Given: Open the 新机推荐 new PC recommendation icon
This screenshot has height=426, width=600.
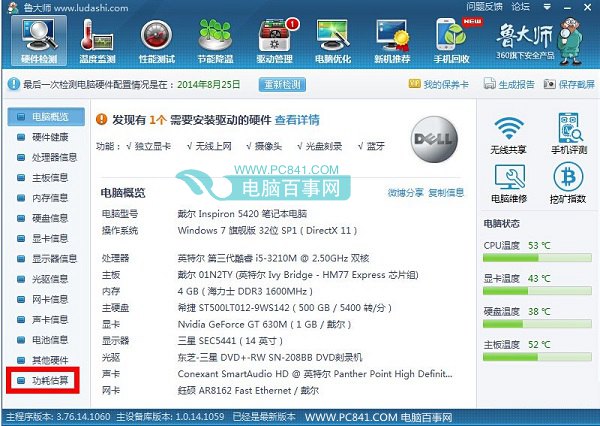Looking at the screenshot, I should pos(392,41).
